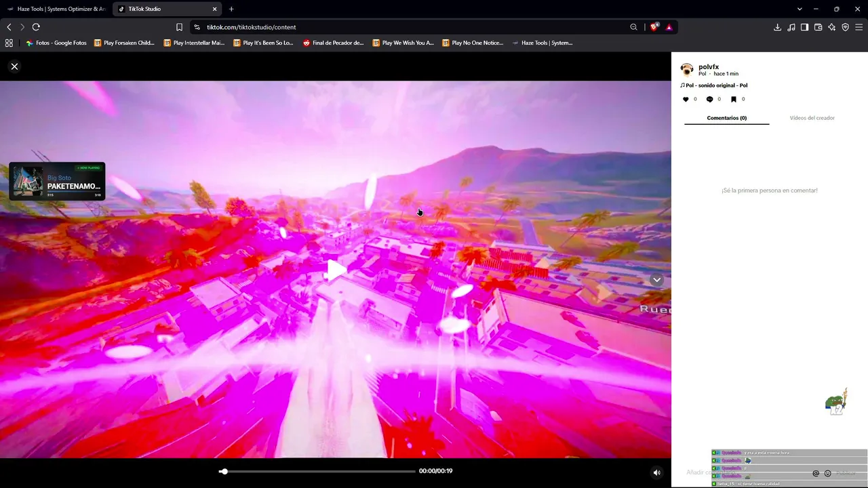The width and height of the screenshot is (868, 488).
Task: Open comments via the speech bubble icon
Action: click(709, 99)
